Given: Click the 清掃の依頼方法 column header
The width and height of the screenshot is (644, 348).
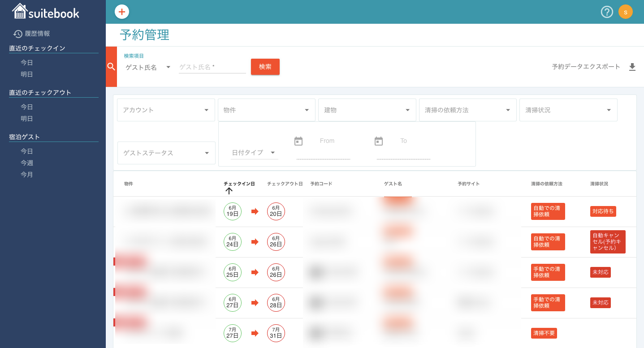Looking at the screenshot, I should [547, 184].
